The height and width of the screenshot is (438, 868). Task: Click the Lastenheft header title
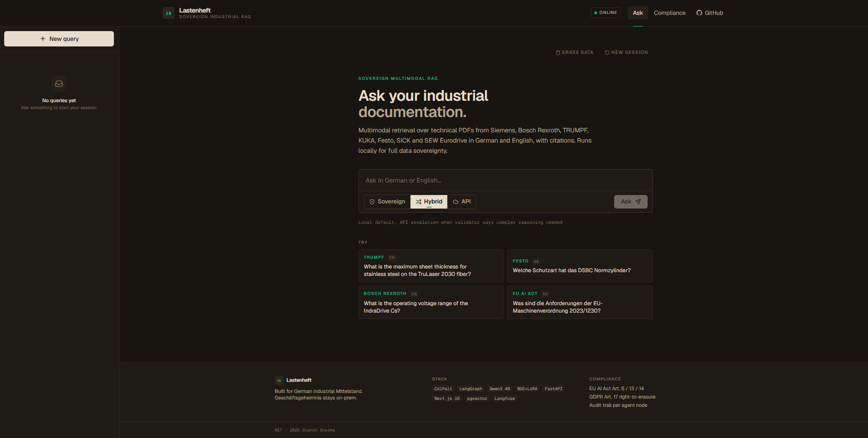(195, 10)
